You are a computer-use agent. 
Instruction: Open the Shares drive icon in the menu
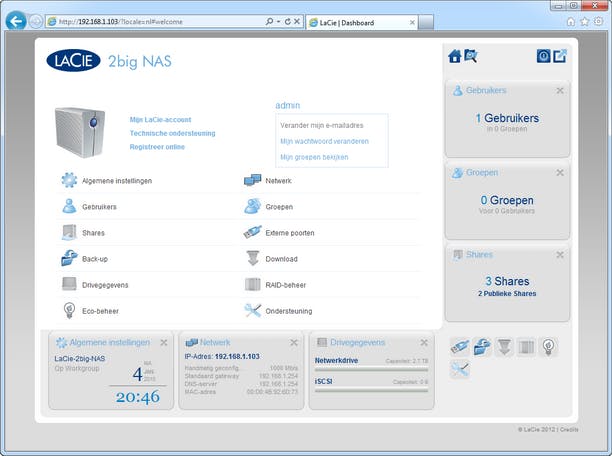[69, 232]
